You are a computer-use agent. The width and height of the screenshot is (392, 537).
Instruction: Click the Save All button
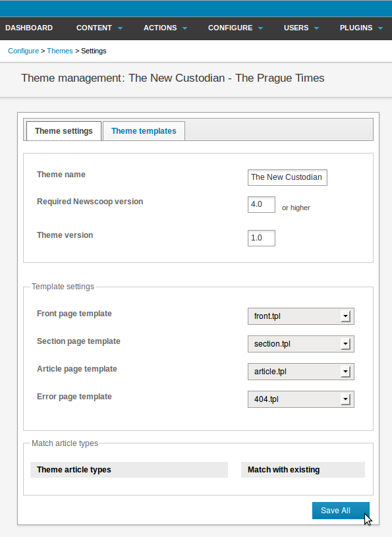pyautogui.click(x=341, y=511)
